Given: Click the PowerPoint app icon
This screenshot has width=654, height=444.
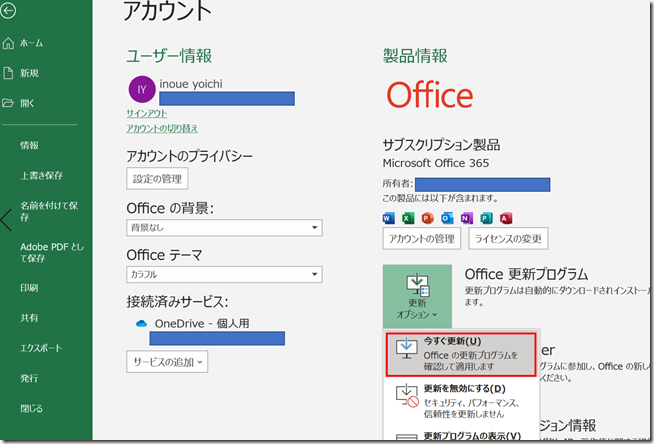Looking at the screenshot, I should (x=428, y=218).
